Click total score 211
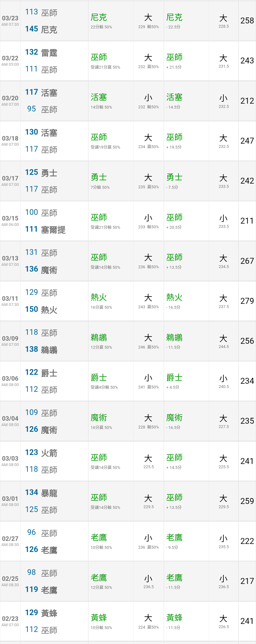 [x=247, y=221]
